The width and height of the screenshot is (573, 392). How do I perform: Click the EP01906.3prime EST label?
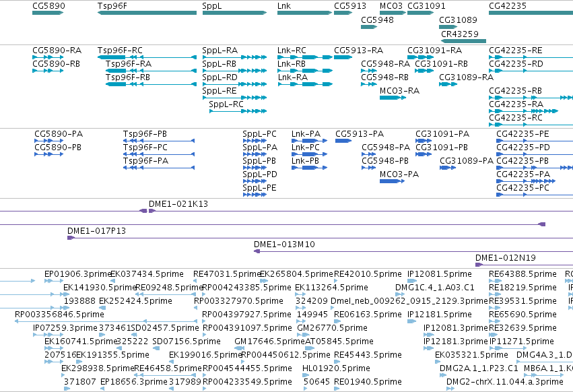pos(78,274)
